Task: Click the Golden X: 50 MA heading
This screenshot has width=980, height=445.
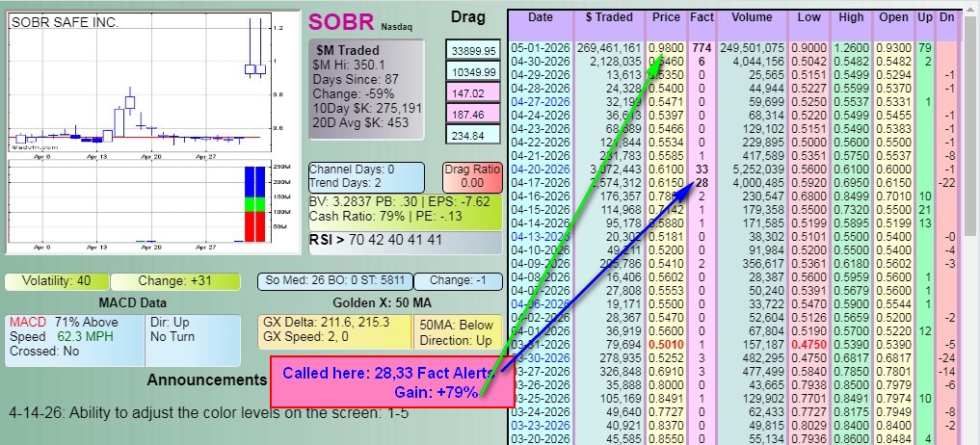Action: (x=382, y=303)
